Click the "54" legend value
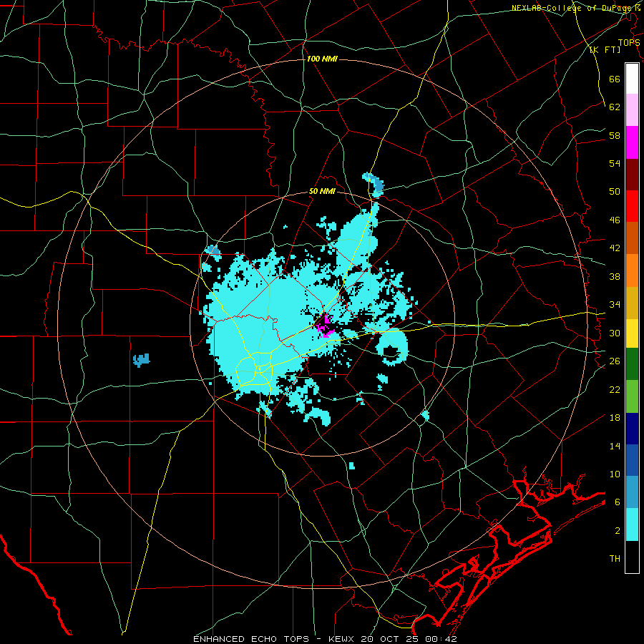 (x=615, y=163)
